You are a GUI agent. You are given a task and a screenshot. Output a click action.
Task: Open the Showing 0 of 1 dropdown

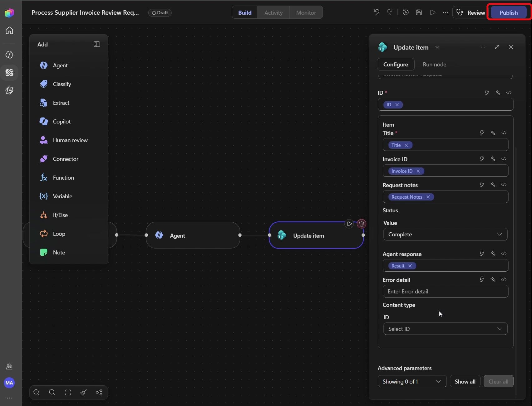[412, 381]
